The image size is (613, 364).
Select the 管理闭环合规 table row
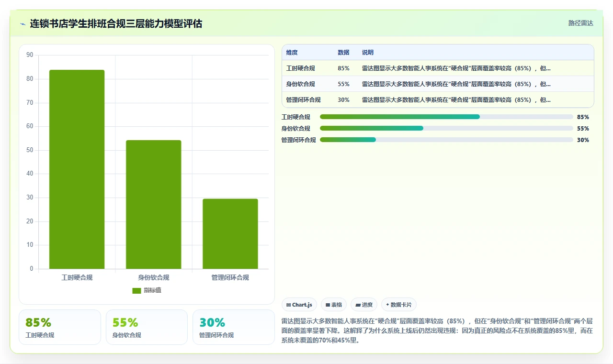(x=438, y=100)
